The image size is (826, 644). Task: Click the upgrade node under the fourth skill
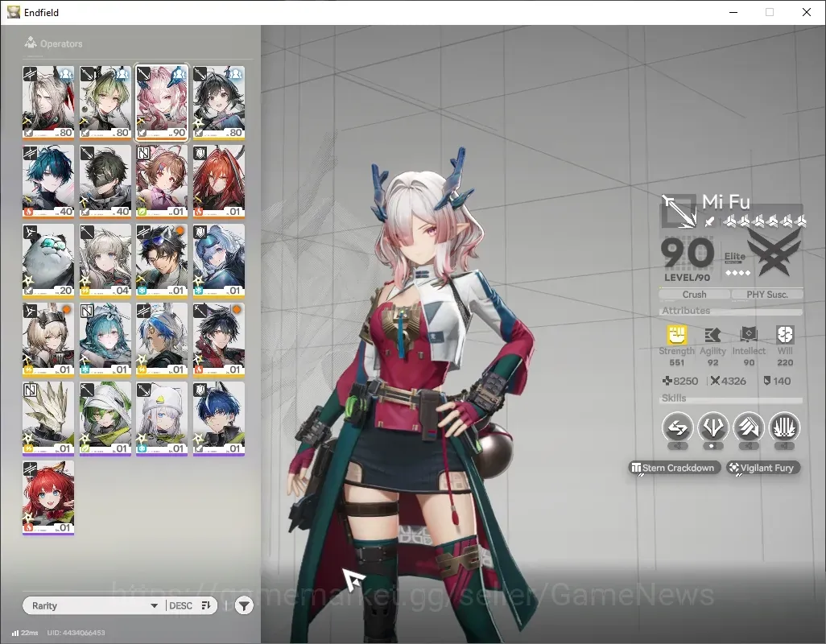[784, 447]
